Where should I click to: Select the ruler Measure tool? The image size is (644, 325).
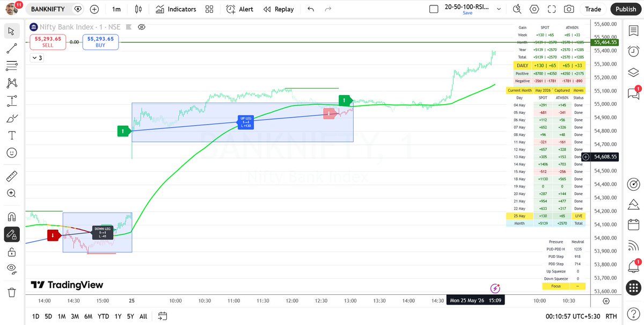pyautogui.click(x=11, y=176)
